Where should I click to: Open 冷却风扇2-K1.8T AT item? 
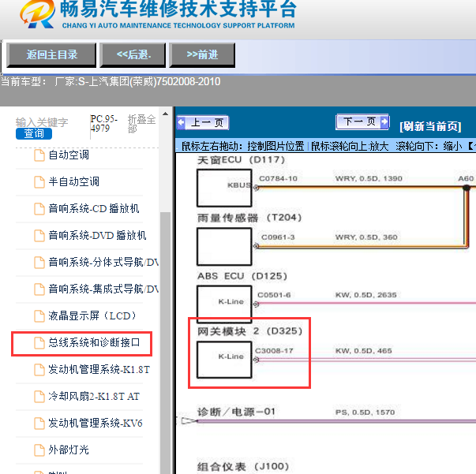coord(94,397)
